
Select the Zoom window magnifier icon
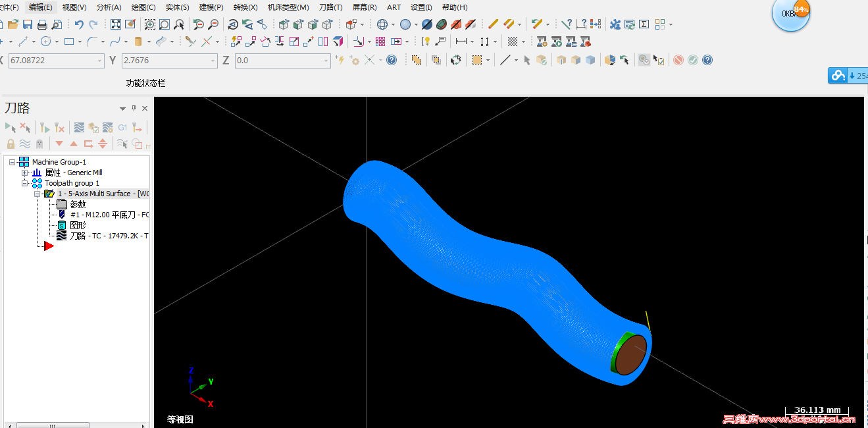[150, 24]
